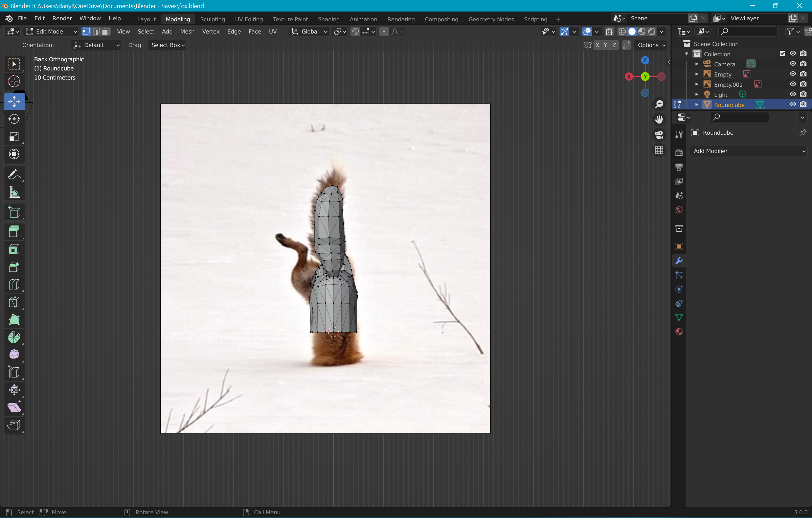Viewport: 812px width, 518px height.
Task: Open the Options dropdown
Action: pos(651,45)
